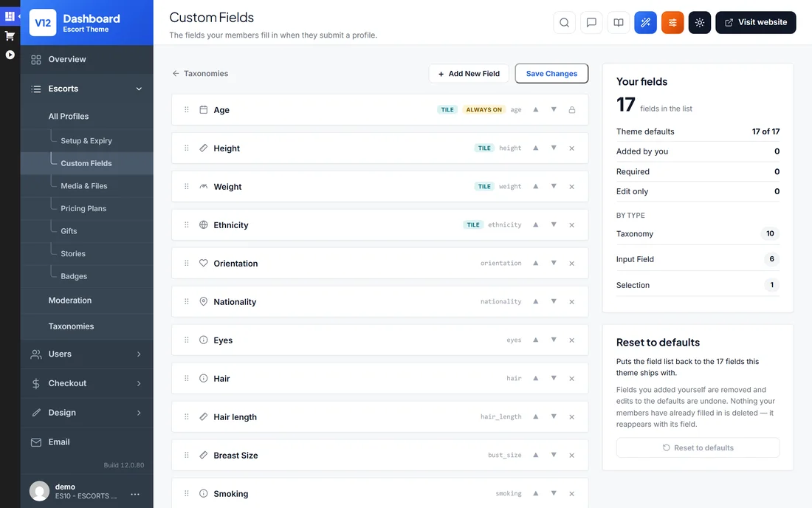
Task: Click the play circle icon in left strip
Action: pyautogui.click(x=10, y=55)
